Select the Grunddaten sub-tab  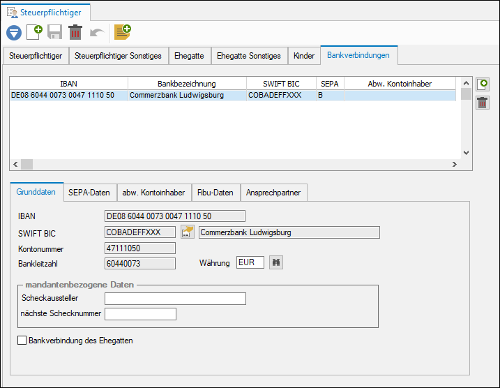(36, 192)
